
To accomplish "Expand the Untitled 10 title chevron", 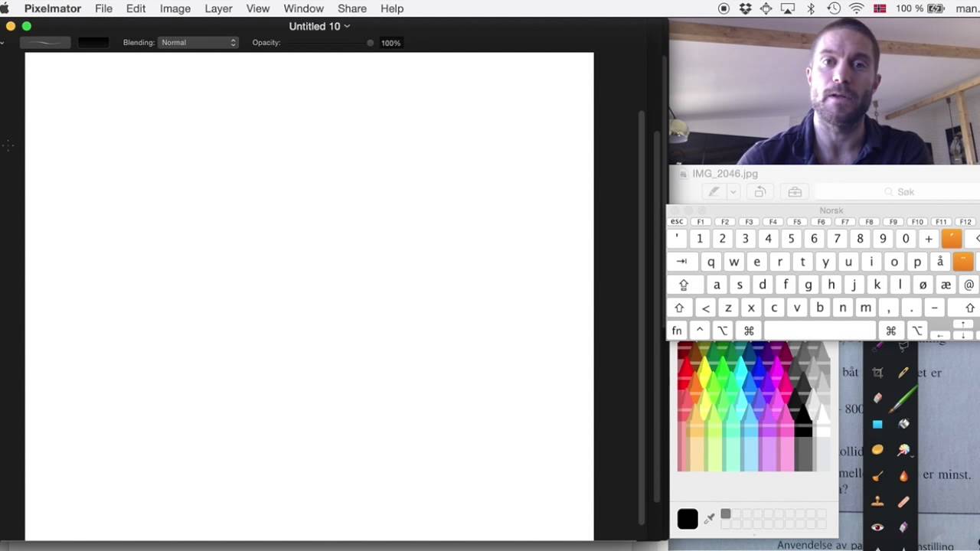I will (347, 26).
